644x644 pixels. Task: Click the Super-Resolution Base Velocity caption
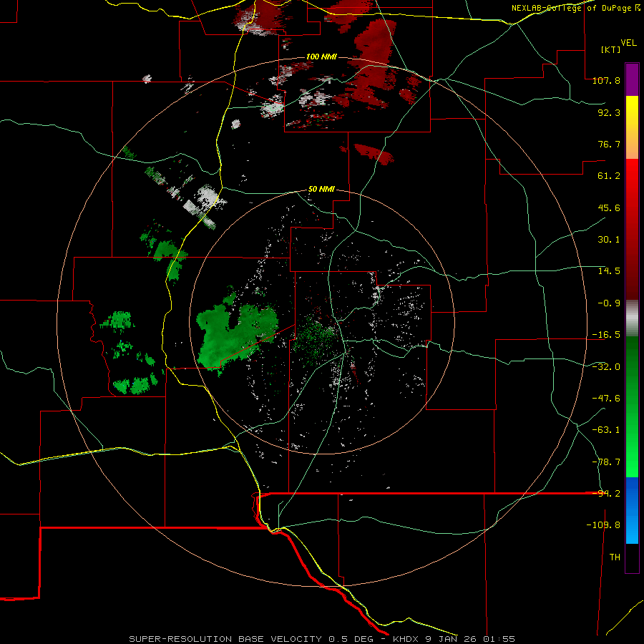321,639
